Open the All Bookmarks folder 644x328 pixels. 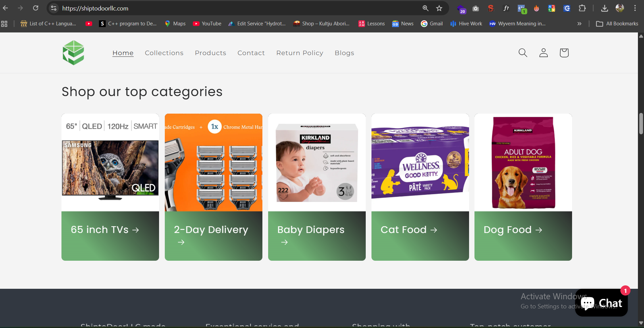[617, 24]
